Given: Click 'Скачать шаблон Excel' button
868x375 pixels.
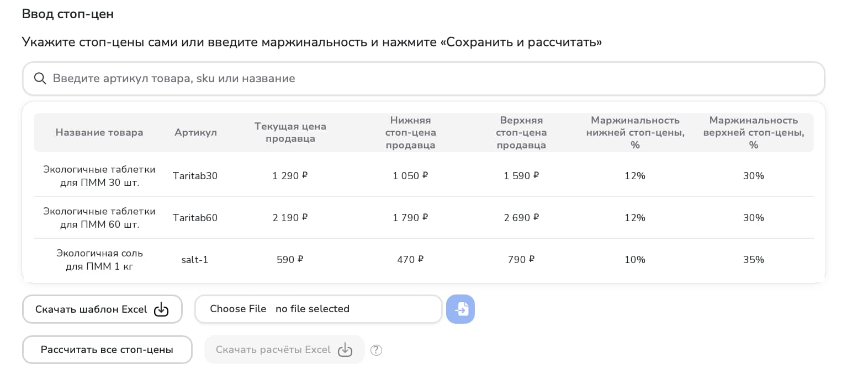Looking at the screenshot, I should (102, 309).
